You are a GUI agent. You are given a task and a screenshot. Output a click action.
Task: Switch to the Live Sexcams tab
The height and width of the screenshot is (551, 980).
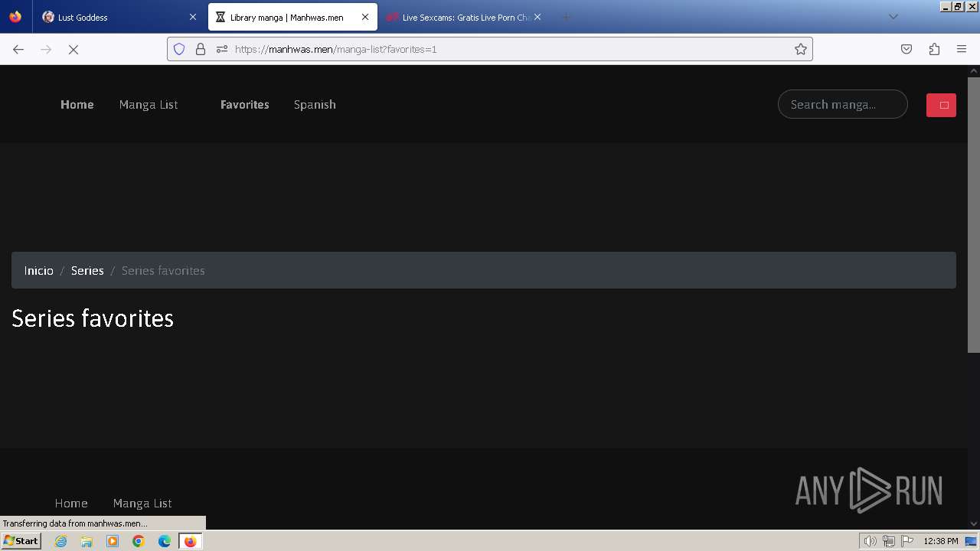[x=465, y=17]
